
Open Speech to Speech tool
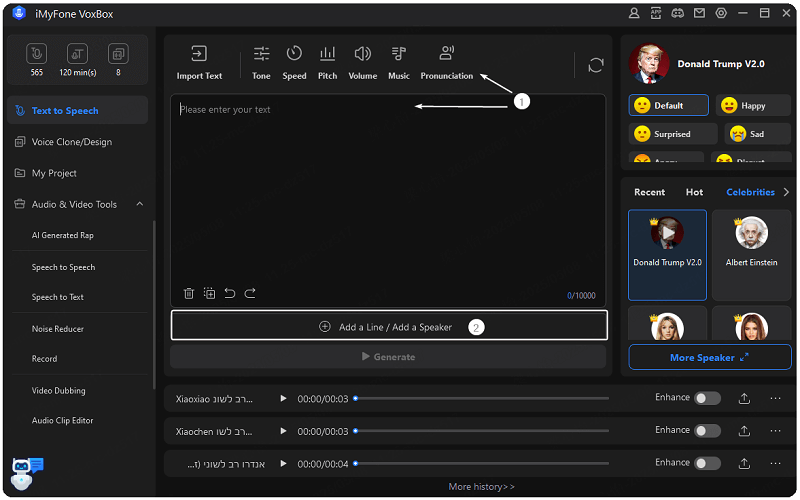pos(63,267)
